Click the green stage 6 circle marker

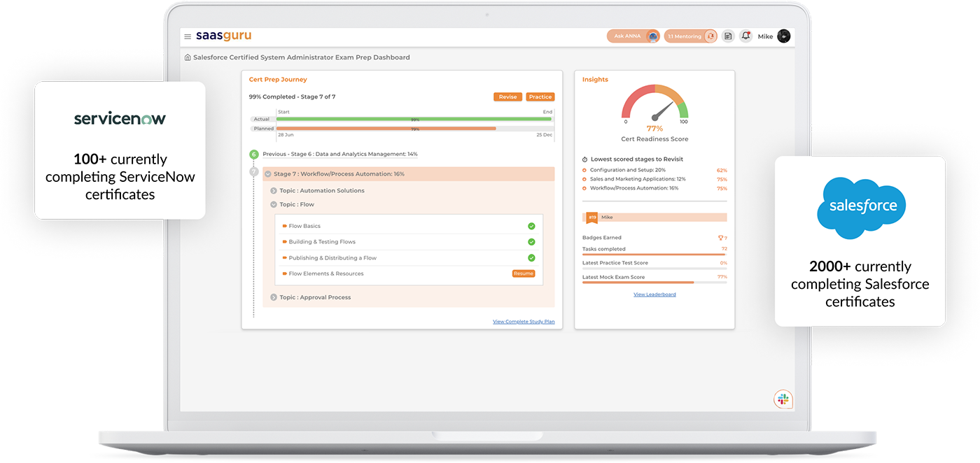254,155
